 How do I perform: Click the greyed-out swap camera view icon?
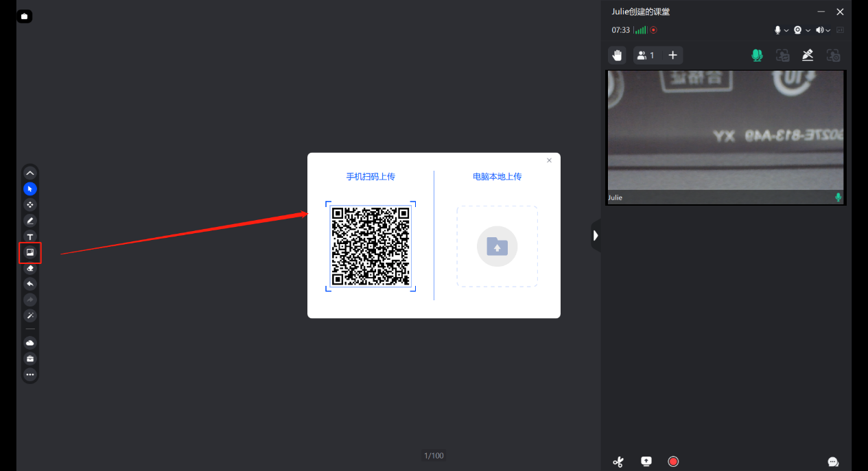[782, 56]
